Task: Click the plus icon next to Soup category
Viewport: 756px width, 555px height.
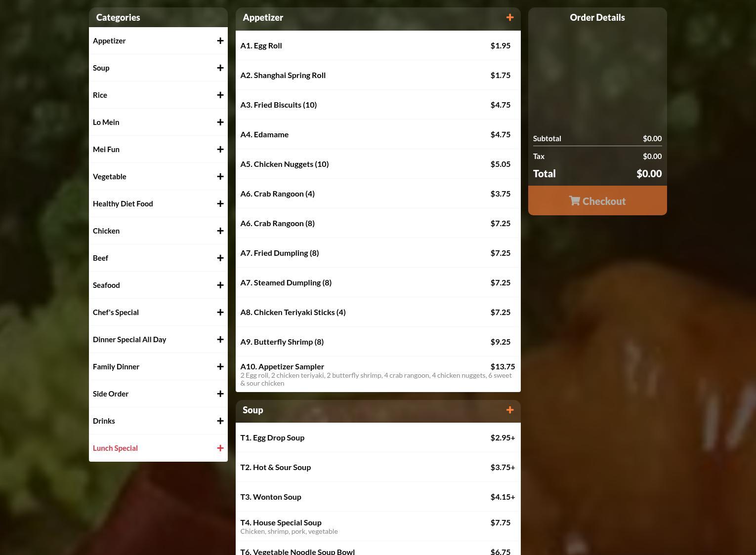Action: (x=220, y=68)
